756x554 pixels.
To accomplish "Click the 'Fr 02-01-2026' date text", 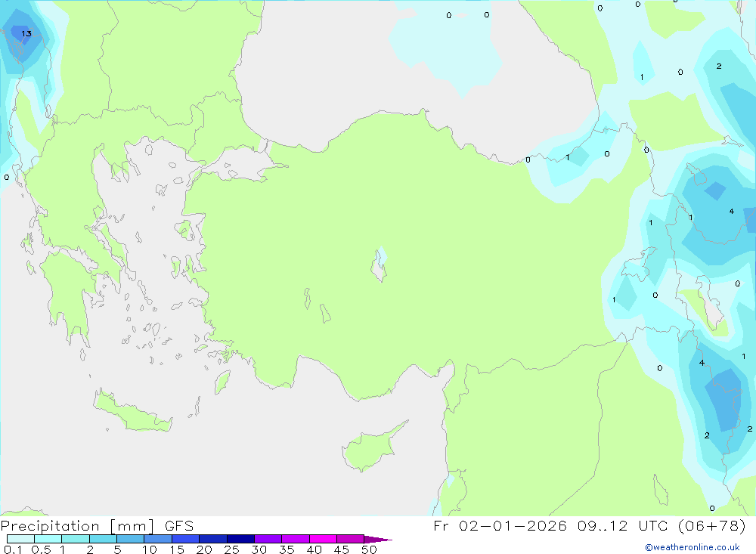I will (500, 525).
